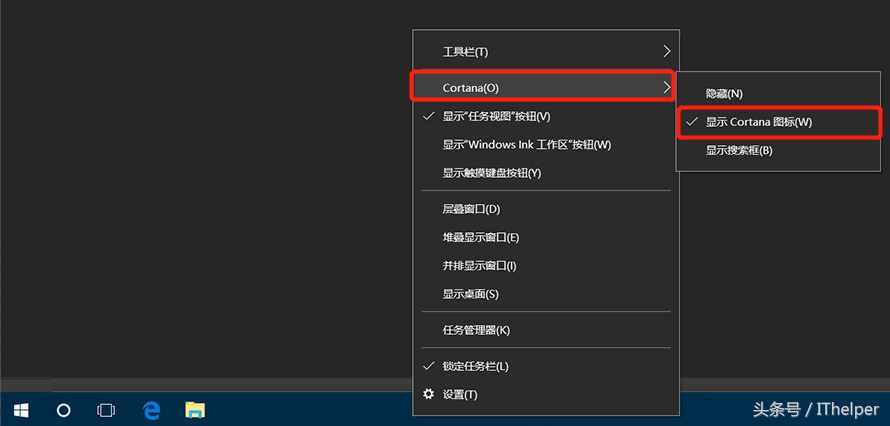This screenshot has height=426, width=890.
Task: Click the Cortana circle icon in taskbar
Action: click(63, 410)
